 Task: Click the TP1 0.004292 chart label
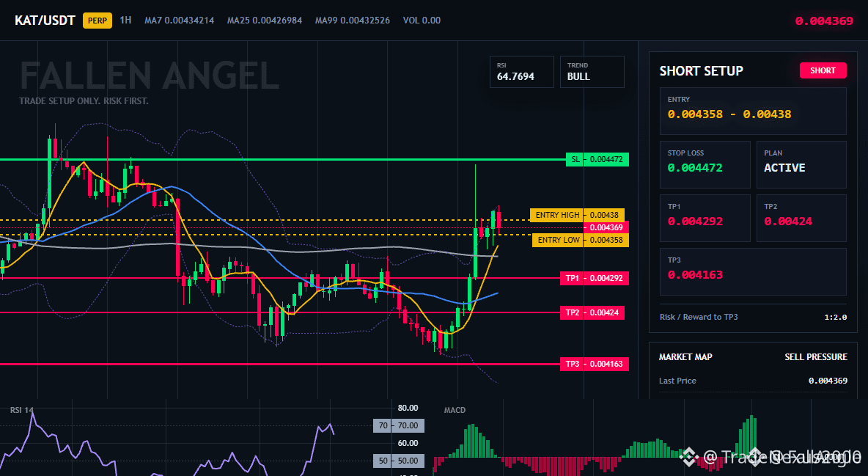(595, 278)
